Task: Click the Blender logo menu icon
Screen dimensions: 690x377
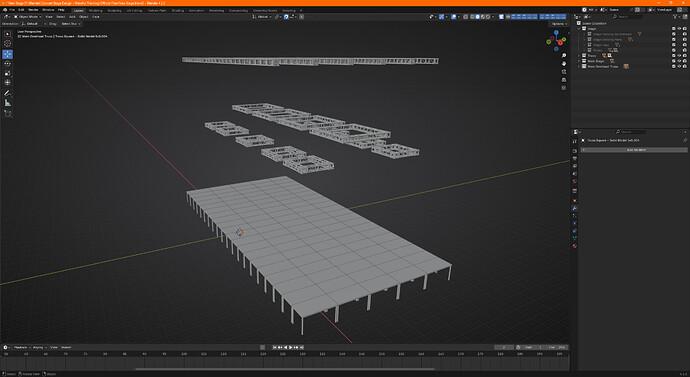Action: tap(5, 10)
